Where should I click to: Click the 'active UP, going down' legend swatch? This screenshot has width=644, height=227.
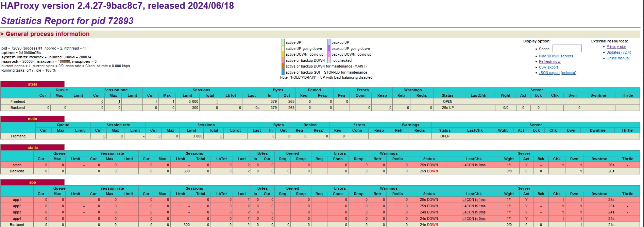[283, 48]
